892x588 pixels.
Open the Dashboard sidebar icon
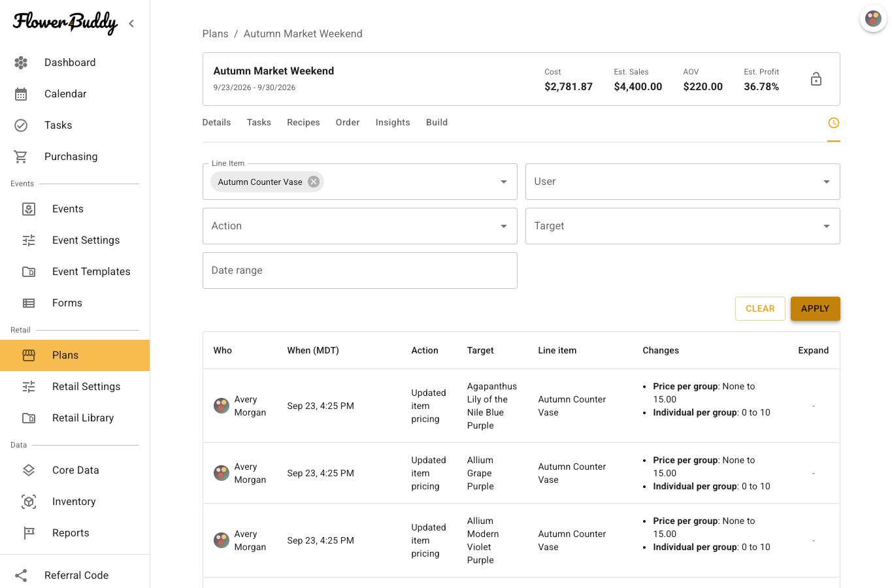coord(21,63)
